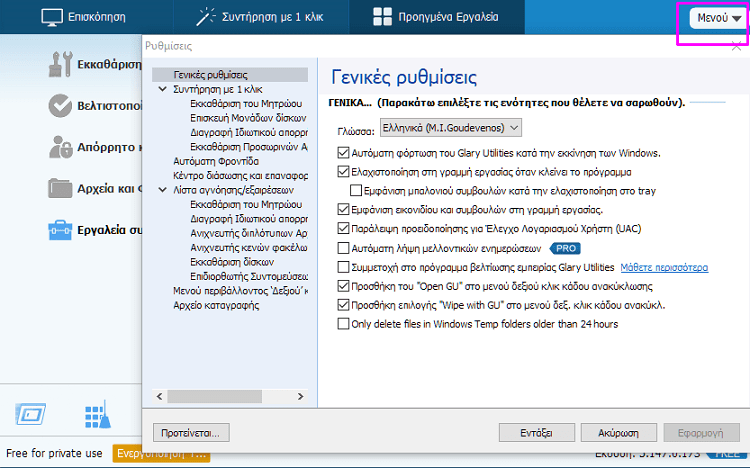Image resolution: width=750 pixels, height=468 pixels.
Task: Click Εκκαθάριση του Μητρώου under Λίστα αγνόησης
Action: pos(246,204)
